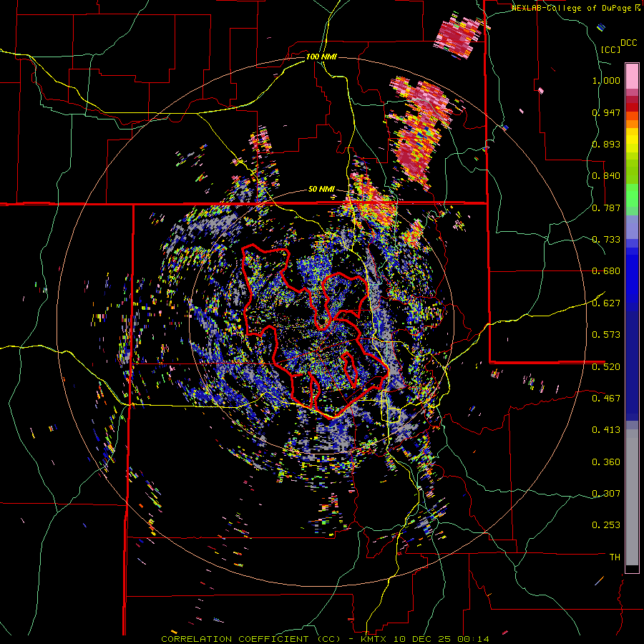Screen dimensions: 644x644
Task: Click the 100 NMI range ring label
Action: (321, 57)
